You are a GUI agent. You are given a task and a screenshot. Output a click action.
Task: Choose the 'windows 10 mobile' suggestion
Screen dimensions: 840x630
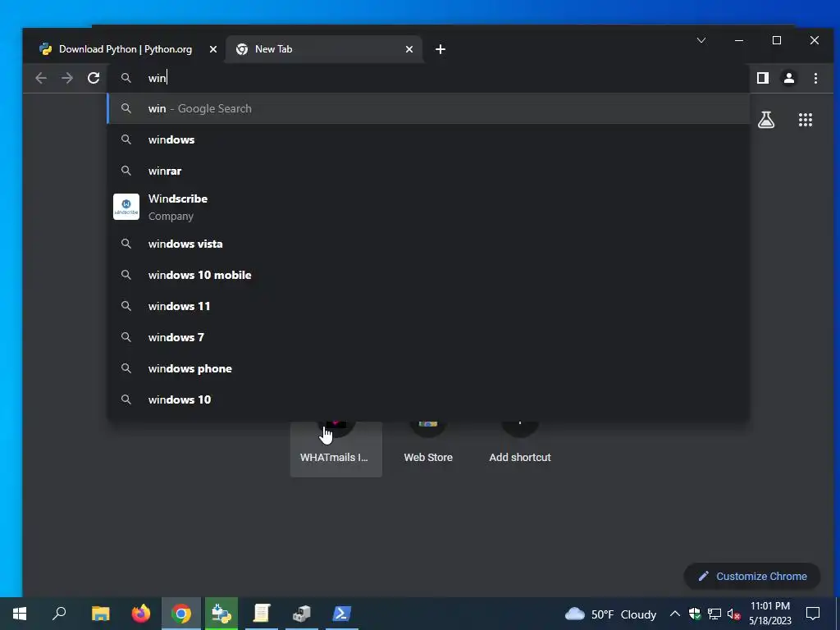click(x=428, y=275)
